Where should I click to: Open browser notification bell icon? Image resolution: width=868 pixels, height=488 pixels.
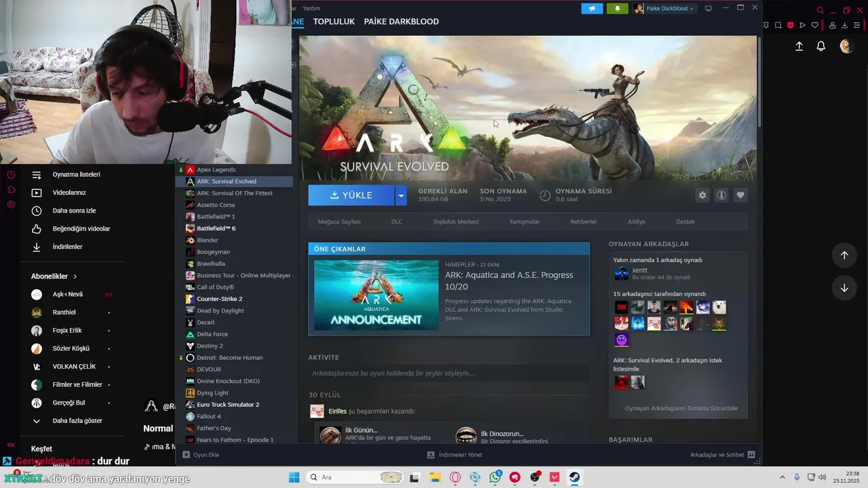pyautogui.click(x=821, y=46)
